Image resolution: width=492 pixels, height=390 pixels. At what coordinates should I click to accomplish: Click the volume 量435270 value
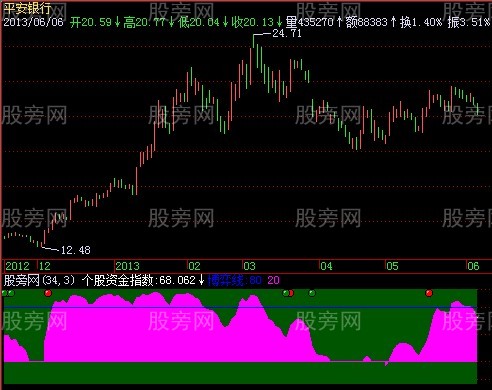click(x=313, y=22)
